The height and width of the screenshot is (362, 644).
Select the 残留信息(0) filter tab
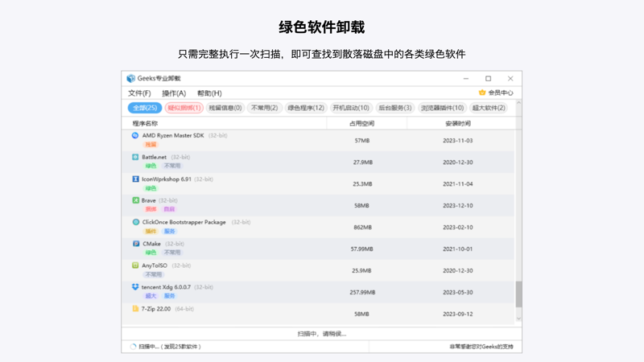[x=225, y=108]
